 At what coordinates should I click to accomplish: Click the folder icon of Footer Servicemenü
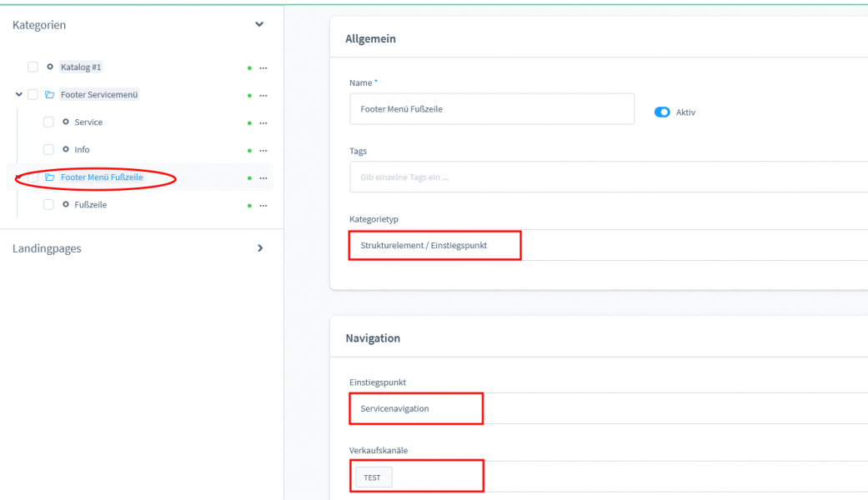(x=50, y=95)
